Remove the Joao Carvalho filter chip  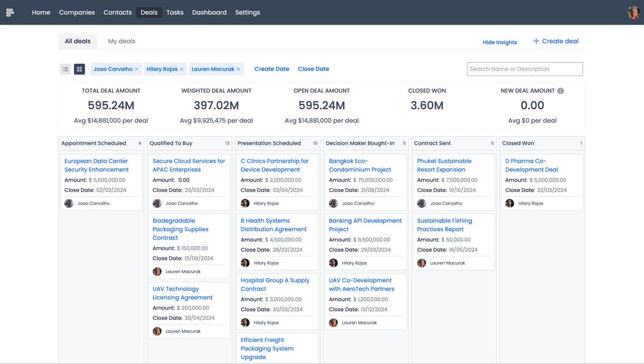tap(136, 69)
